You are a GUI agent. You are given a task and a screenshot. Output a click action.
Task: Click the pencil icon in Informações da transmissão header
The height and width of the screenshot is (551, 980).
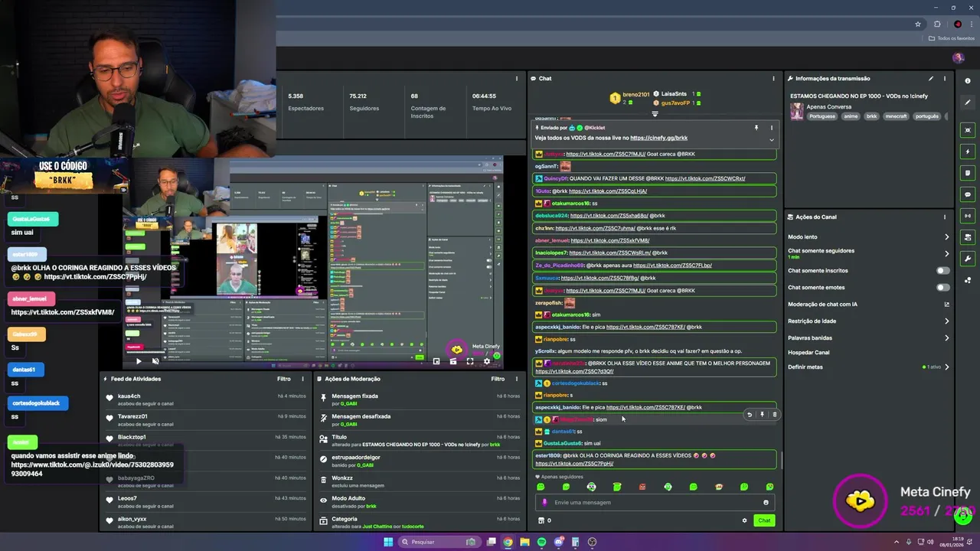(931, 78)
